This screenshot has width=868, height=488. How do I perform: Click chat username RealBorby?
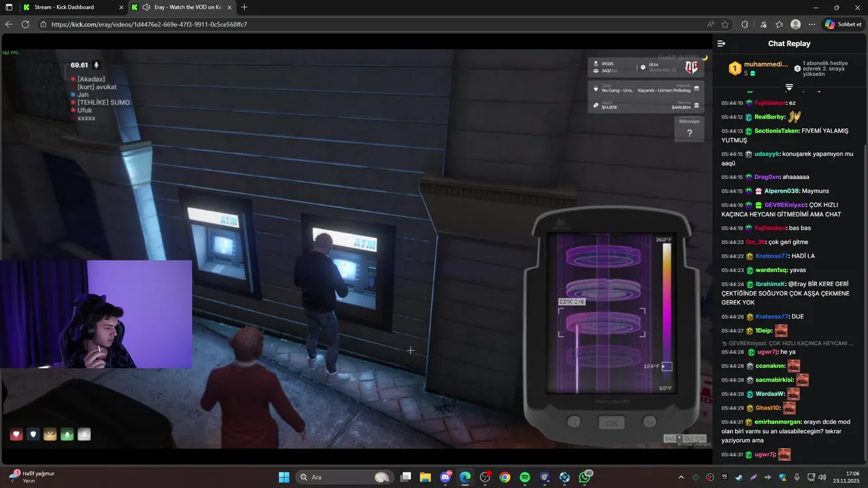770,117
